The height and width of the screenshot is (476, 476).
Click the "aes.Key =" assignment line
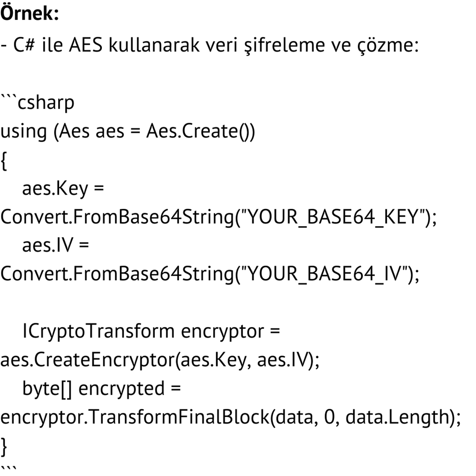(63, 189)
